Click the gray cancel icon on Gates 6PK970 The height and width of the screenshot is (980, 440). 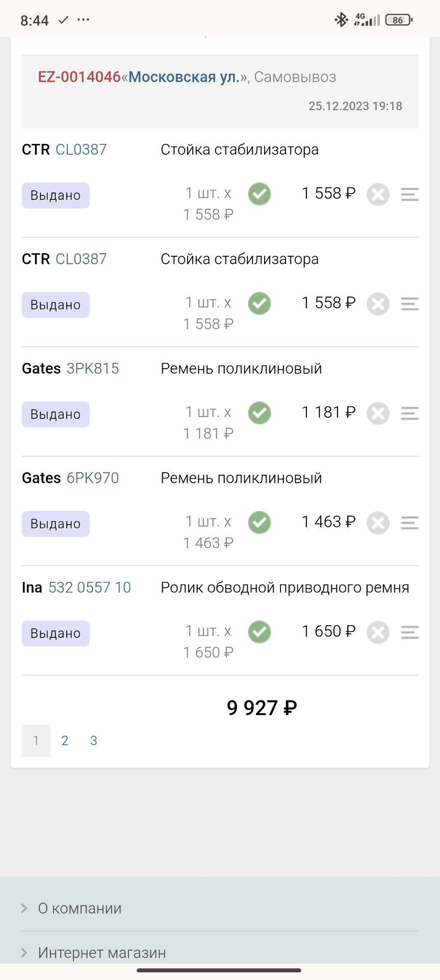coord(378,523)
